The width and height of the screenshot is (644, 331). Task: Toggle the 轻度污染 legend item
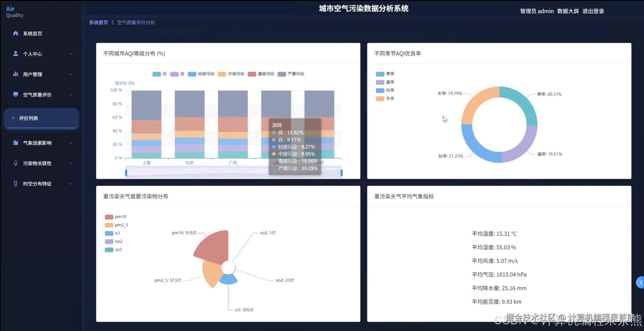point(201,74)
